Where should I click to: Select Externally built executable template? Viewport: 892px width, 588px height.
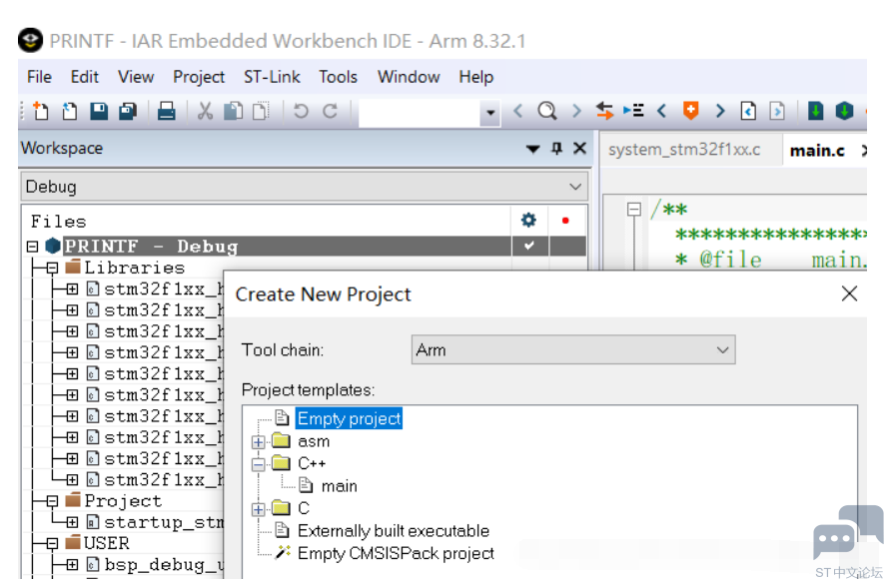click(x=393, y=531)
